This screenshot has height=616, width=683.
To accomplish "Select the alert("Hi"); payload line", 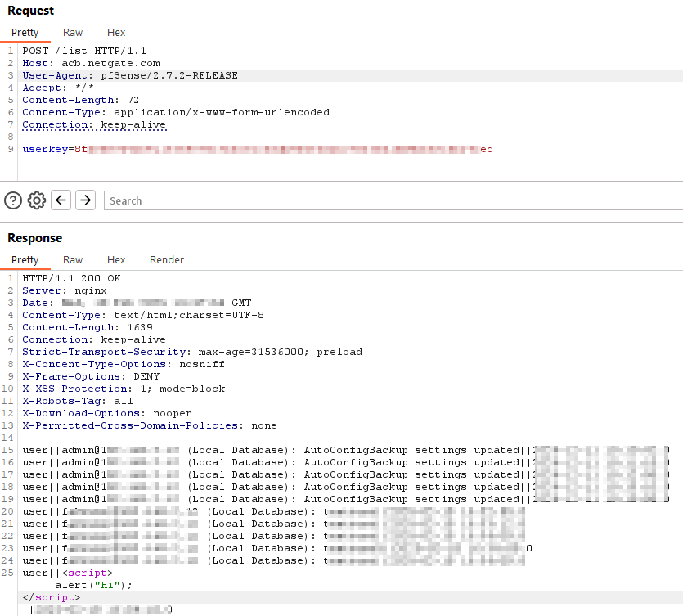I will coord(93,585).
